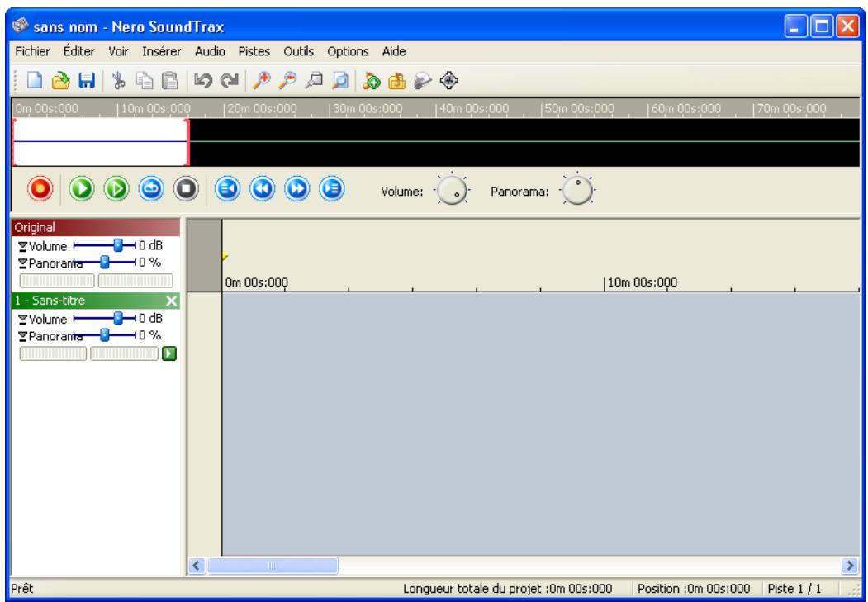
Task: Open the Options menu
Action: (x=348, y=51)
